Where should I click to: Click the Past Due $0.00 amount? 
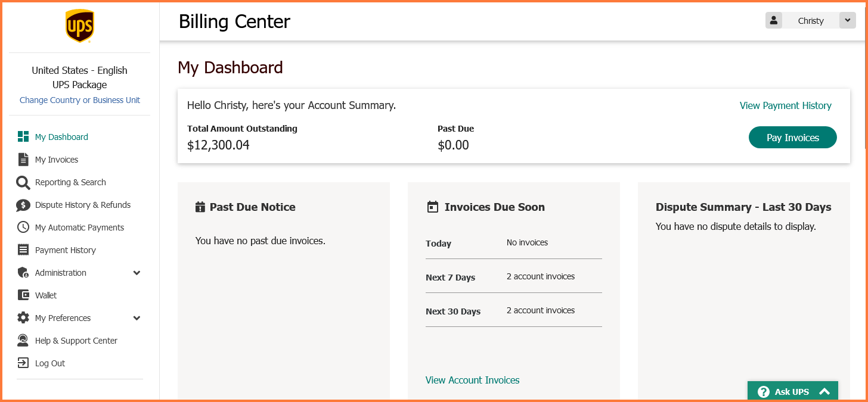[x=453, y=145]
